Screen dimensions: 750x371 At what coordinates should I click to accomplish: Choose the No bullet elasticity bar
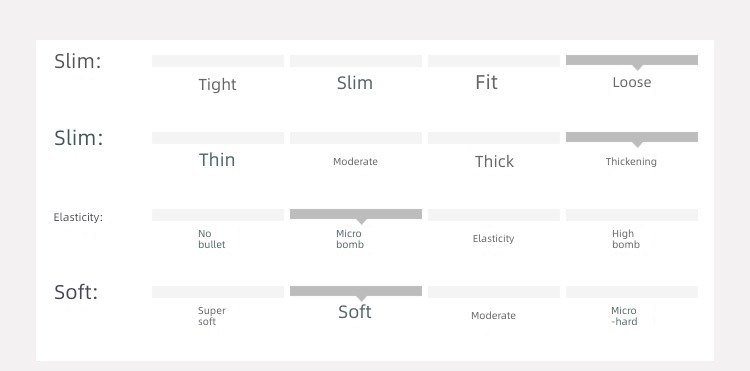[x=218, y=215]
